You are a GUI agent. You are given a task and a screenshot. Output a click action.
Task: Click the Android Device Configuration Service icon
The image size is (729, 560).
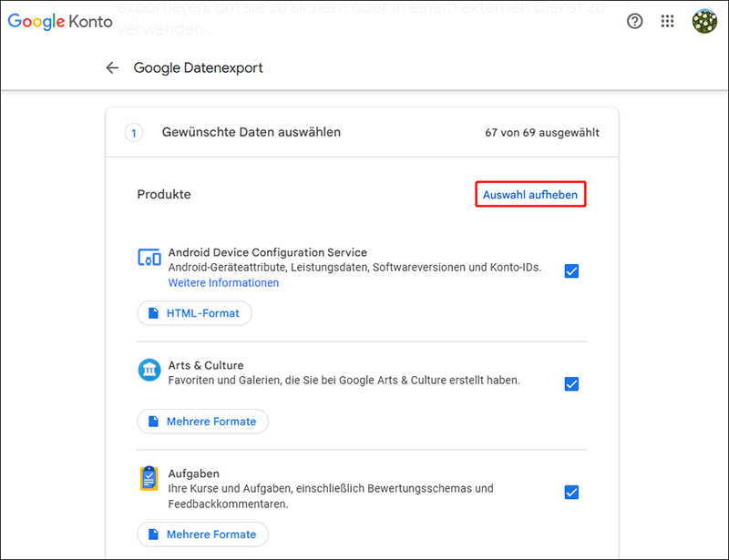[x=149, y=257]
